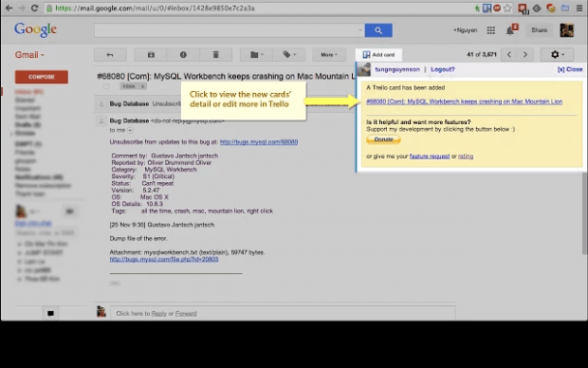Go to the older message arrow
This screenshot has height=368, width=588.
(x=525, y=55)
